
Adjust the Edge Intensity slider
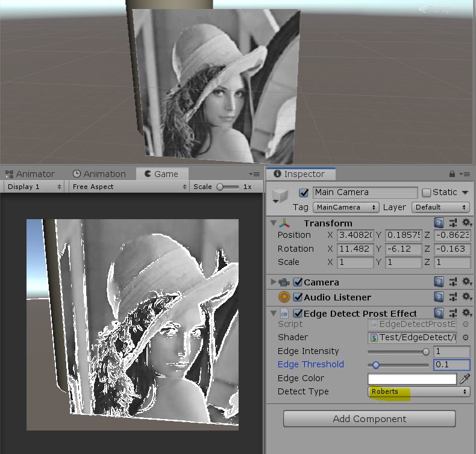(398, 352)
